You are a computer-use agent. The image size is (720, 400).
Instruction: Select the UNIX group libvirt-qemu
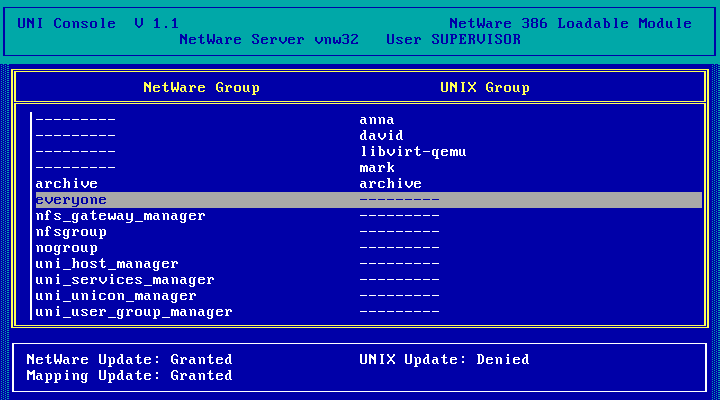(x=413, y=152)
